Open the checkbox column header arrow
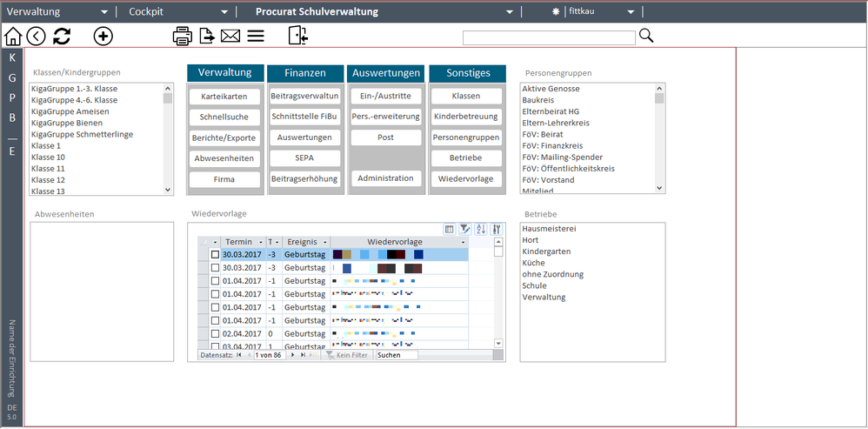The height and width of the screenshot is (429, 868). coord(214,243)
